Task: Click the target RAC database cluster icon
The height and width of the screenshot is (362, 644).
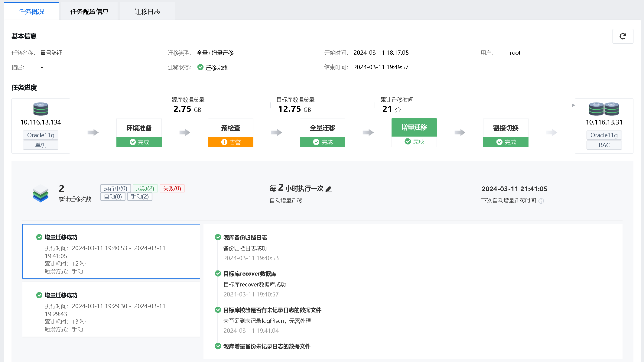Action: click(x=604, y=109)
